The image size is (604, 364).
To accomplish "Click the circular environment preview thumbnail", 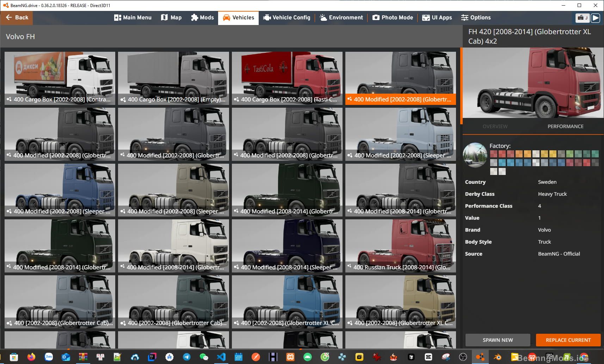I will click(x=475, y=155).
